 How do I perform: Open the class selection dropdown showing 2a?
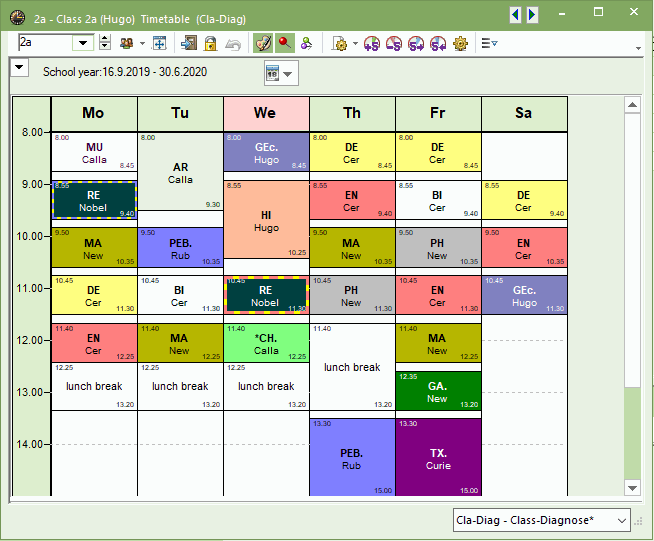[x=83, y=43]
